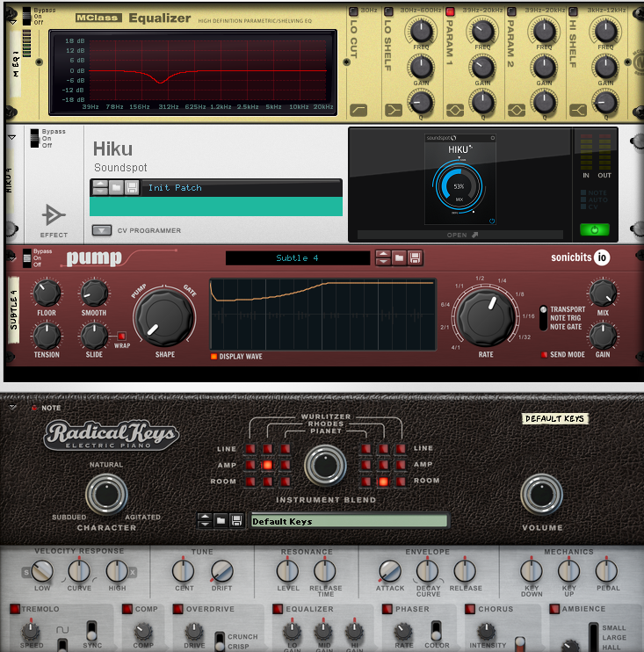This screenshot has width=644, height=652.
Task: Adjust the Pump Floor knob
Action: point(47,293)
